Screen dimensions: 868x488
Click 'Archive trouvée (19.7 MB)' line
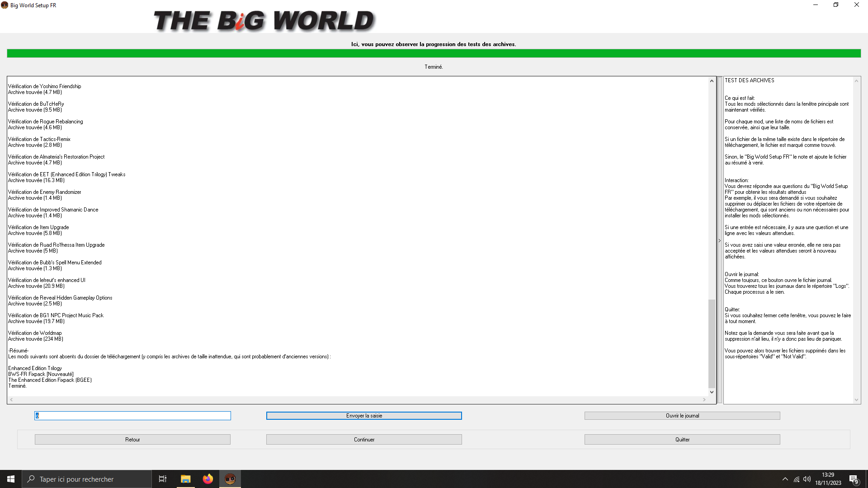[x=36, y=321]
